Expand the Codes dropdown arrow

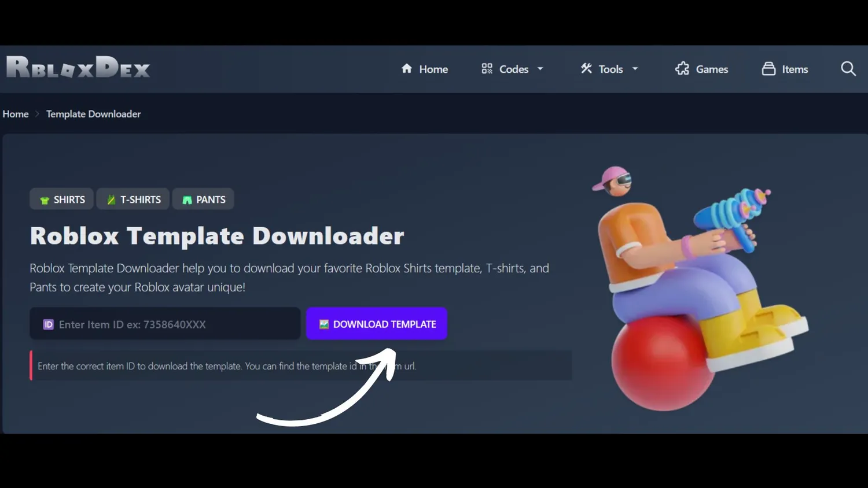540,69
